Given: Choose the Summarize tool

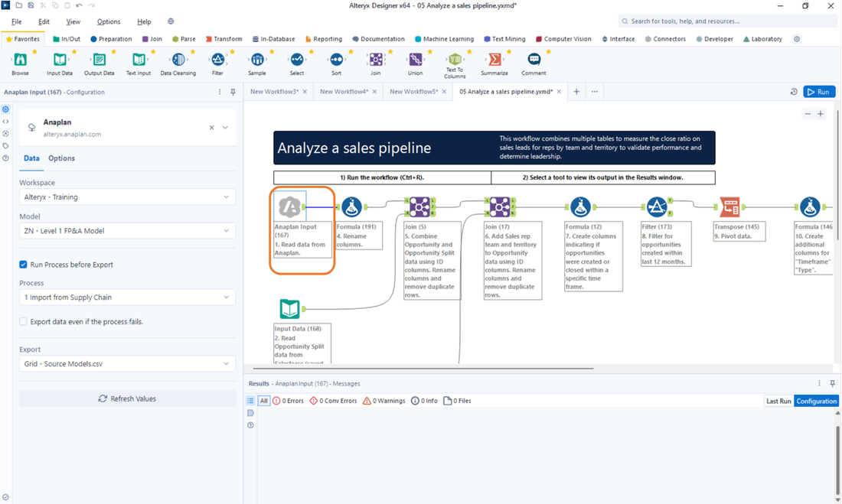Looking at the screenshot, I should [494, 60].
